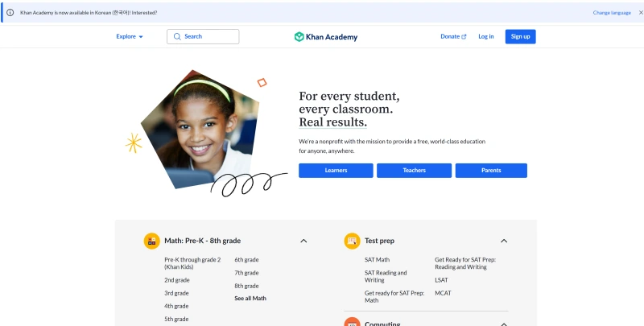This screenshot has height=326, width=644.
Task: Click the Test prep icon
Action: (352, 241)
